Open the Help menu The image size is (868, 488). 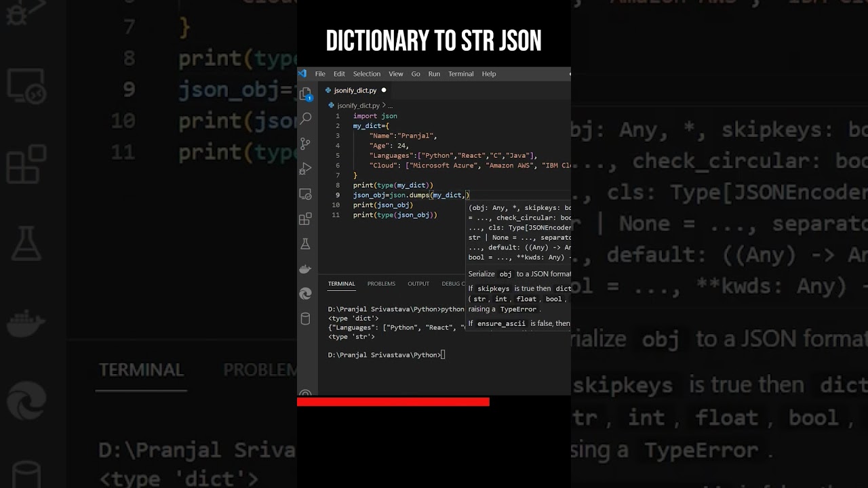coord(489,74)
